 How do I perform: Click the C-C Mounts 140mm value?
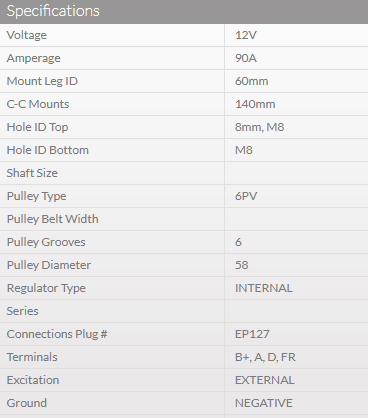255,104
